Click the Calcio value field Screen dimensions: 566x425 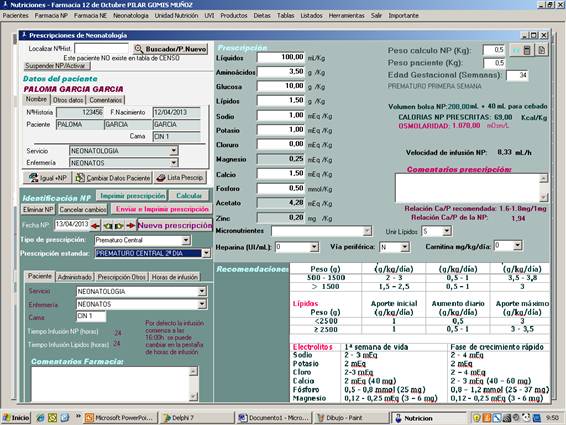[x=281, y=174]
